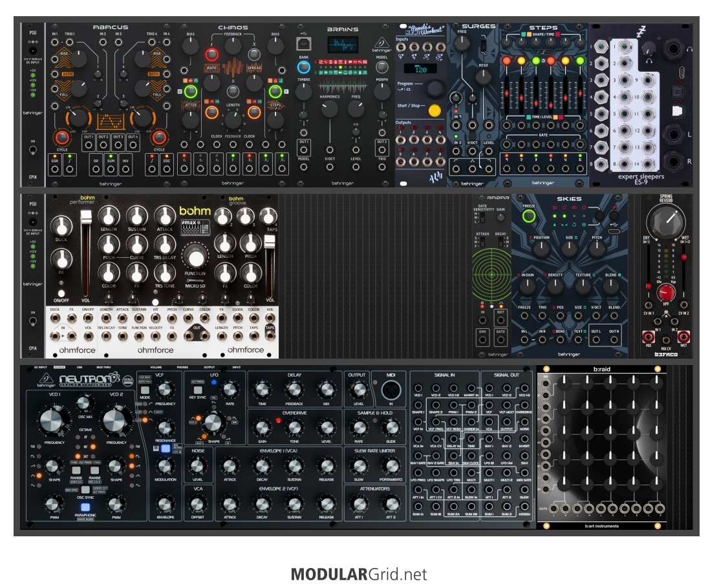
Task: Click the DUCK knob on bohm performer
Action: pyautogui.click(x=61, y=226)
